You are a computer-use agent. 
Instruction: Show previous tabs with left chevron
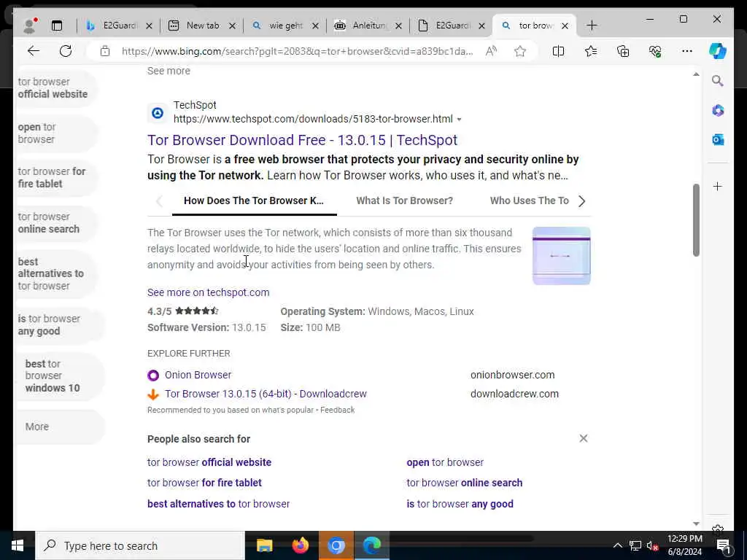tap(159, 201)
